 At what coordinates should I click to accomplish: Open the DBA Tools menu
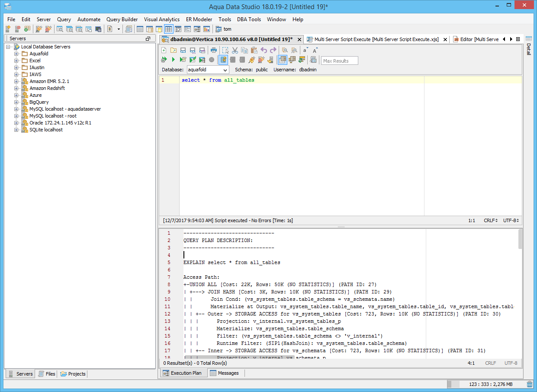pos(249,19)
